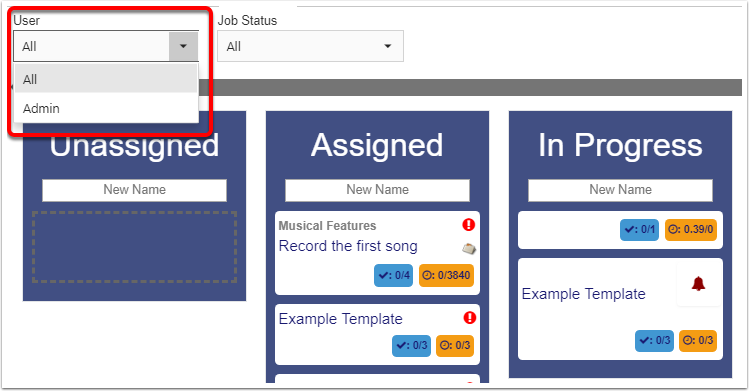The height and width of the screenshot is (391, 749).
Task: Click the 0.39/0 time badge
Action: click(x=691, y=230)
